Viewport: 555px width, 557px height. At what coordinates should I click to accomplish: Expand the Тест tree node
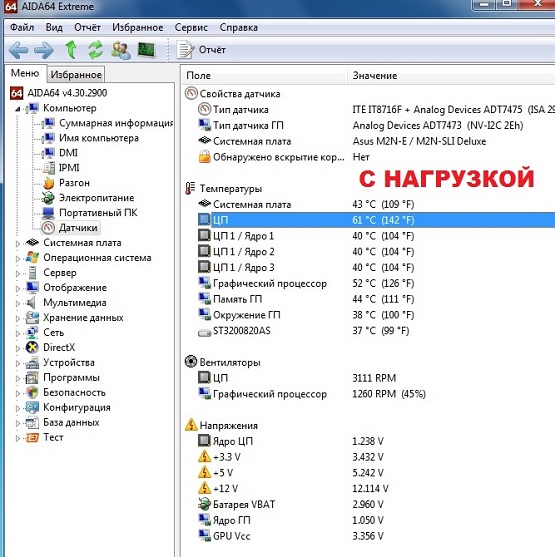pos(18,438)
